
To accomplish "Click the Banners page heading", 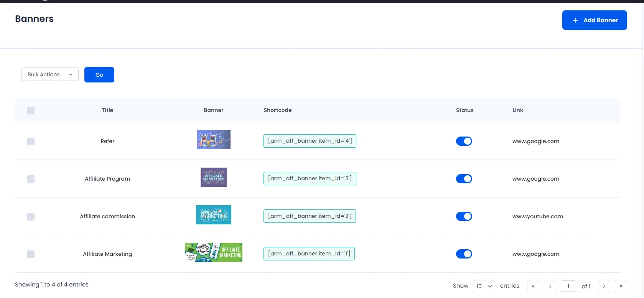I will coord(34,19).
